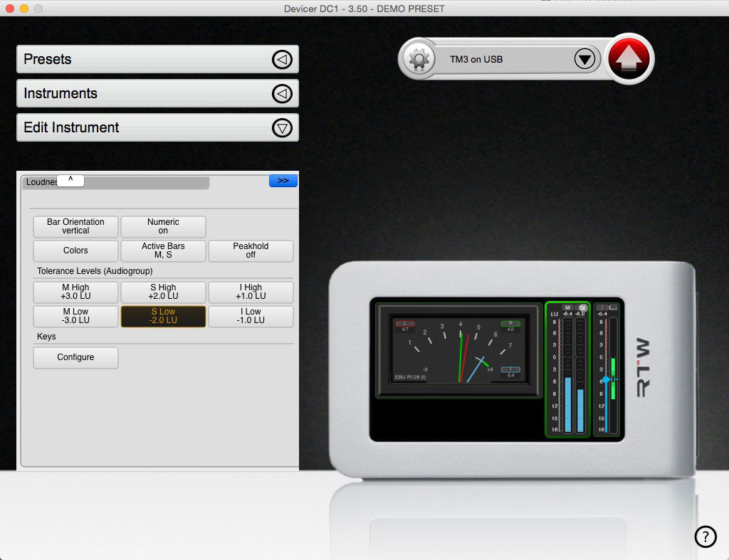Screen dimensions: 729x560
Task: Click the highlighted S Low -2.0 LU entry
Action: coord(162,316)
